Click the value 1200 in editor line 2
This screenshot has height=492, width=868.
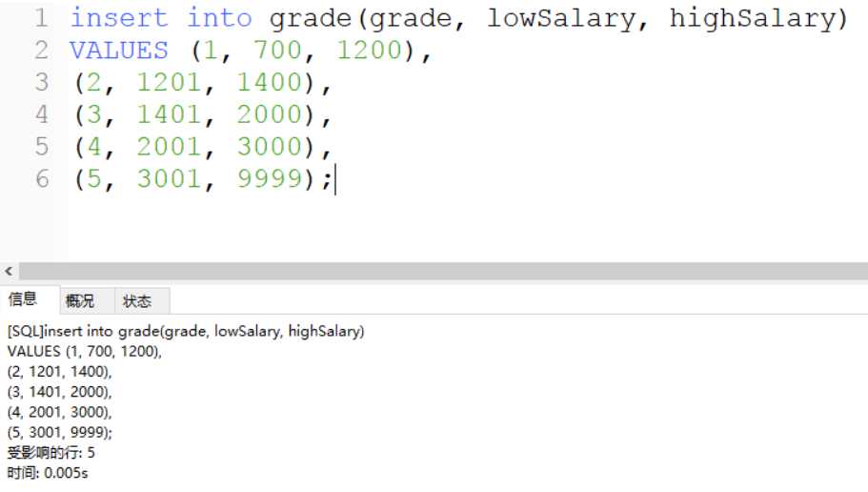(370, 51)
